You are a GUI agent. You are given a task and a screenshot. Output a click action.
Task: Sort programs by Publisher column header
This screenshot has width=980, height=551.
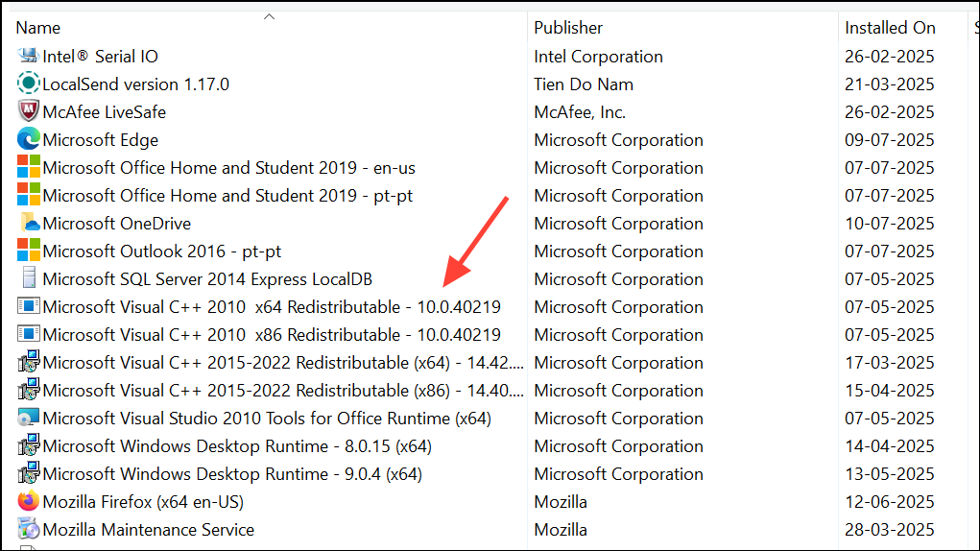click(x=568, y=28)
